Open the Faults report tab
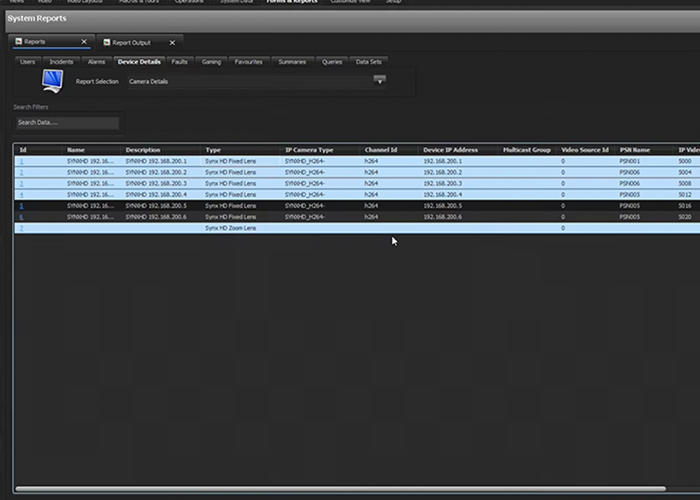700x500 pixels. (179, 62)
